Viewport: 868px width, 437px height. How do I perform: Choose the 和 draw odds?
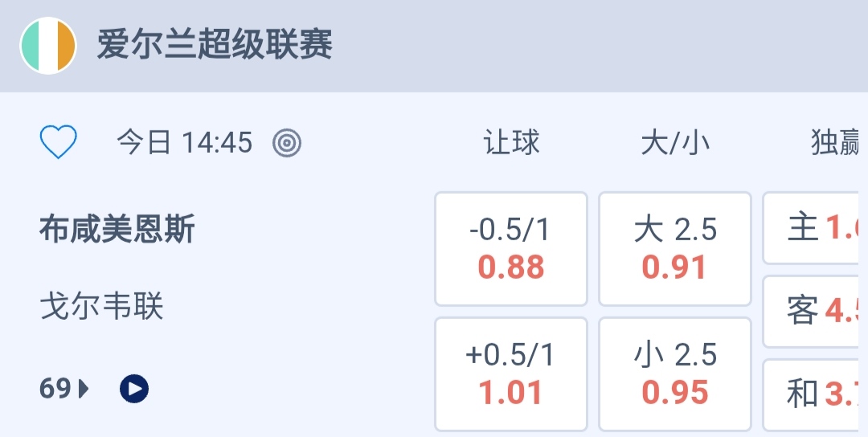pyautogui.click(x=816, y=394)
